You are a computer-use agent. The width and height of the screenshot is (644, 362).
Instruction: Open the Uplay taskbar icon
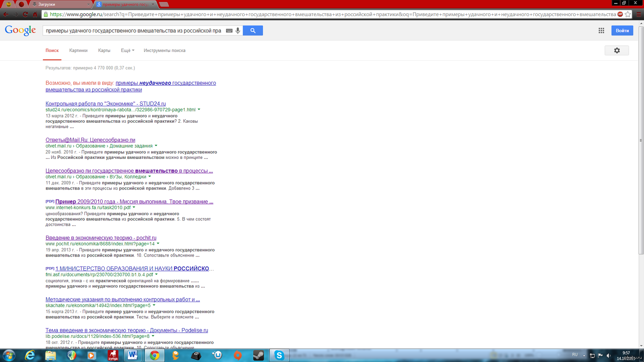click(217, 355)
